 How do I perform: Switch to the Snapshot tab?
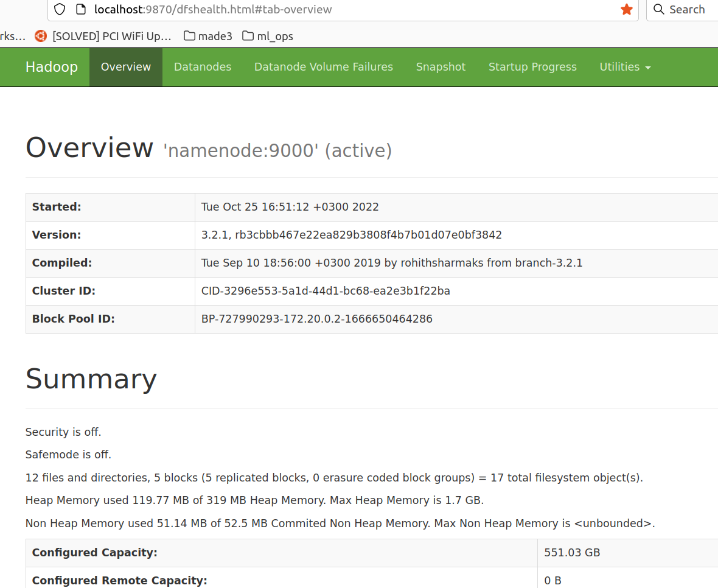pyautogui.click(x=441, y=67)
